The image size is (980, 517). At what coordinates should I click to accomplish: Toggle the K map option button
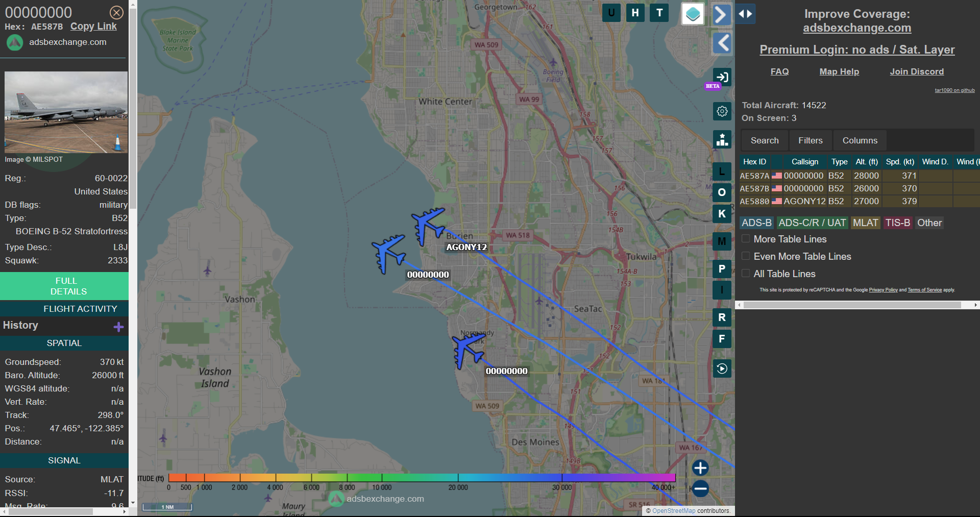coord(722,214)
